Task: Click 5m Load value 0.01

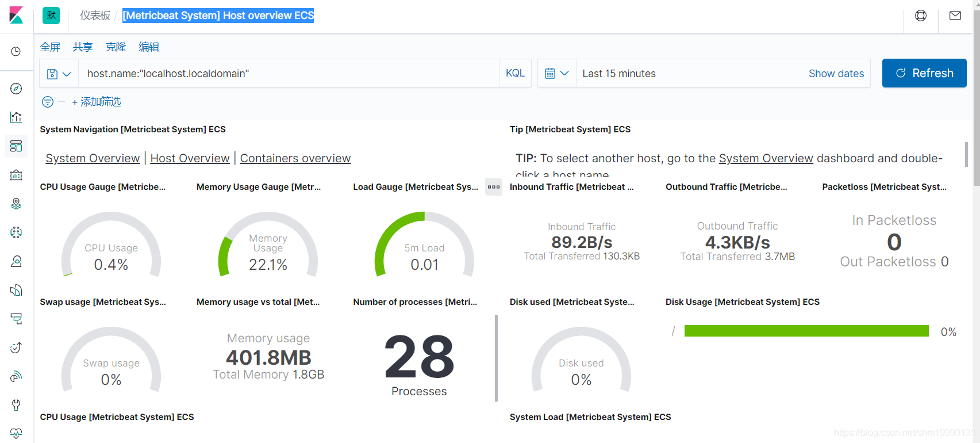Action: click(424, 265)
